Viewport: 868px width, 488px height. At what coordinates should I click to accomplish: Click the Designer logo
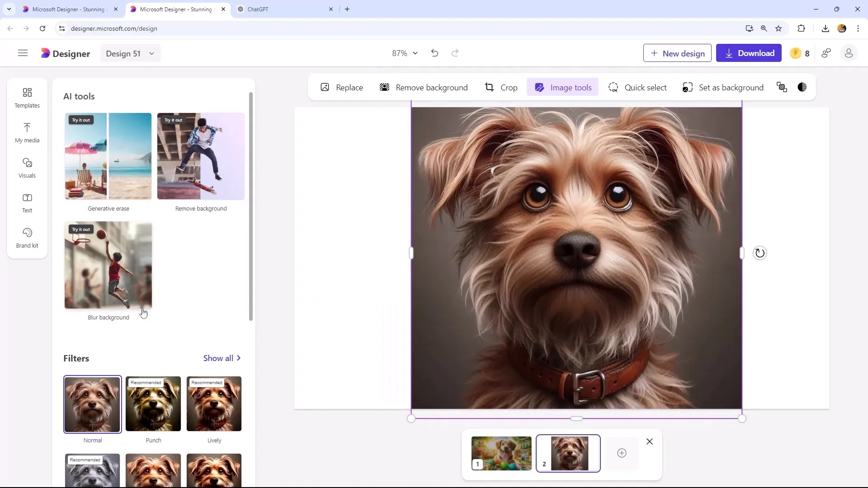66,53
